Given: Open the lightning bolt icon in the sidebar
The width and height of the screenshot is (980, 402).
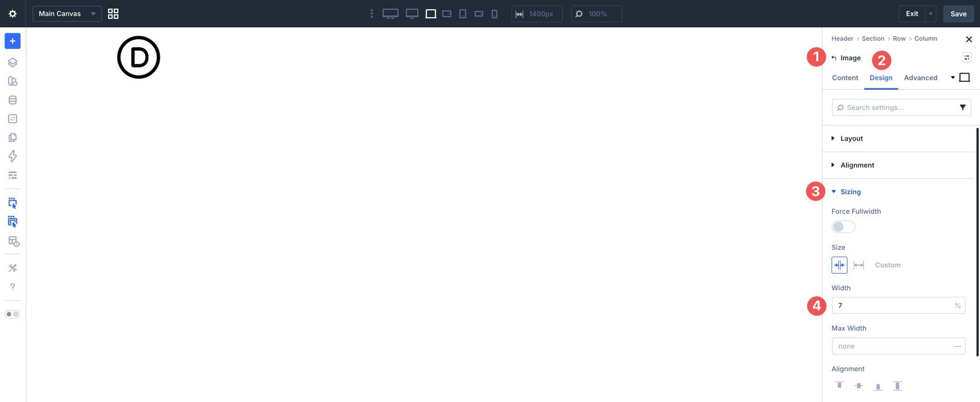Looking at the screenshot, I should (x=13, y=156).
